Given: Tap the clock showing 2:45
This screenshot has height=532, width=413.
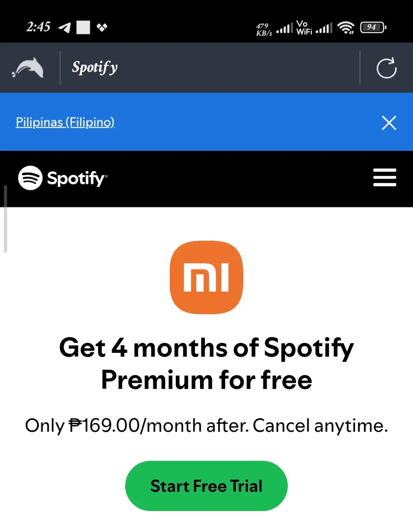Looking at the screenshot, I should coord(38,27).
